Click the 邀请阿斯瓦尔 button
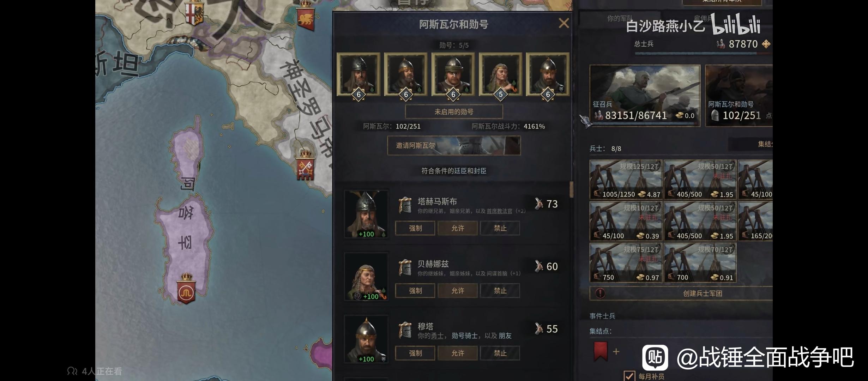 pos(454,145)
